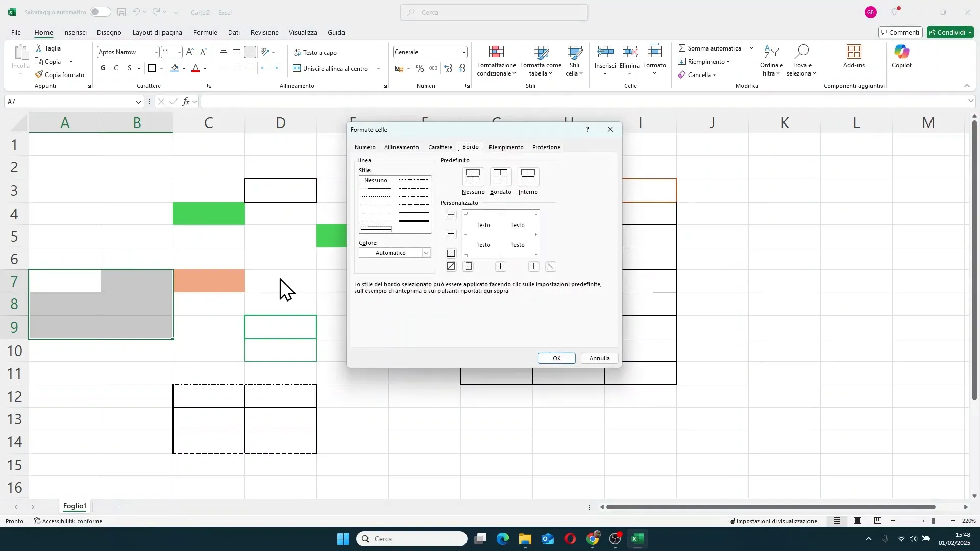
Task: Apply the Interno inside-borders preset
Action: (528, 177)
